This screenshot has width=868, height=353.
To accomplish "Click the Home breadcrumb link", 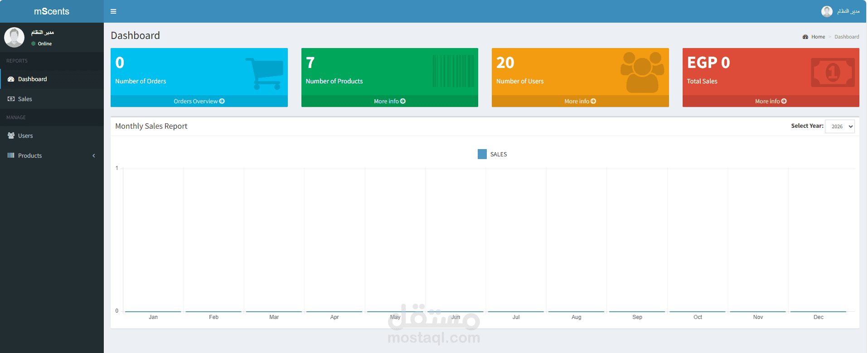I will point(818,37).
